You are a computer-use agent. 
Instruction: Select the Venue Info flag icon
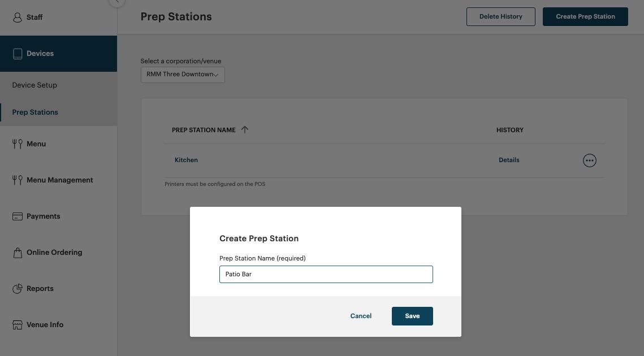pyautogui.click(x=17, y=324)
